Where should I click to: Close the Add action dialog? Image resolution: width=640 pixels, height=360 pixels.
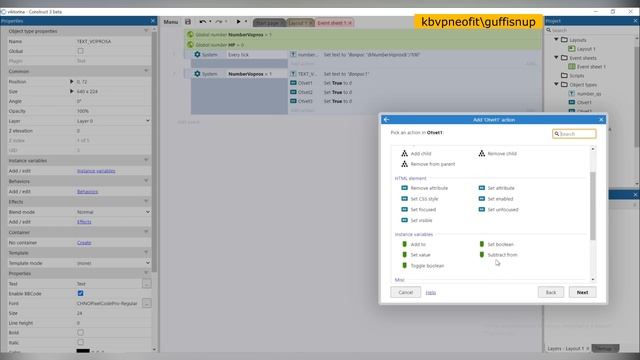[601, 120]
